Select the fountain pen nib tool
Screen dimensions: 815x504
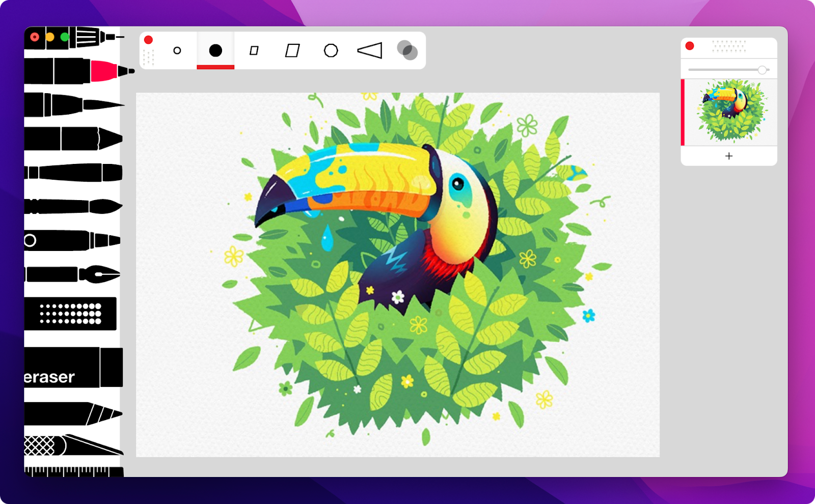[x=71, y=272]
